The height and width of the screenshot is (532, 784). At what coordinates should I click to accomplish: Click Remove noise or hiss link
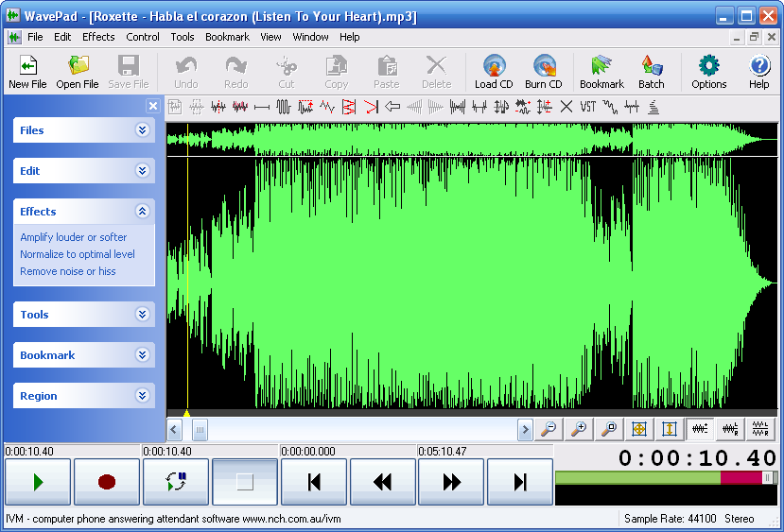(68, 271)
